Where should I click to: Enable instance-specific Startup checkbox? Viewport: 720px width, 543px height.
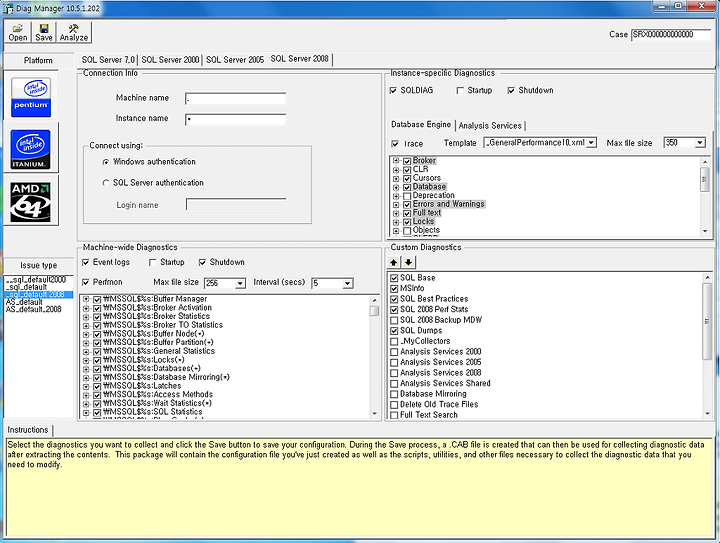460,90
